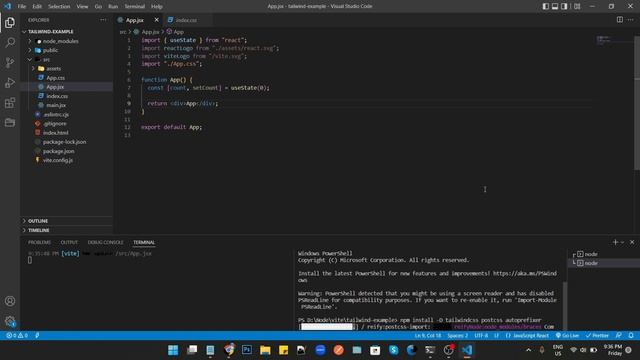Image resolution: width=640 pixels, height=360 pixels.
Task: Open main.jsx in the explorer
Action: pyautogui.click(x=67, y=105)
